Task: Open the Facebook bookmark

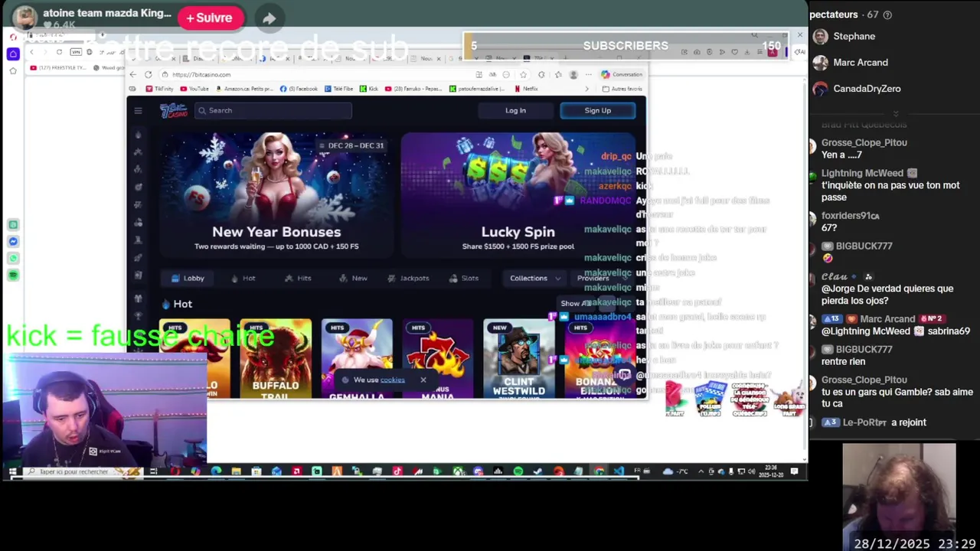Action: [x=299, y=89]
